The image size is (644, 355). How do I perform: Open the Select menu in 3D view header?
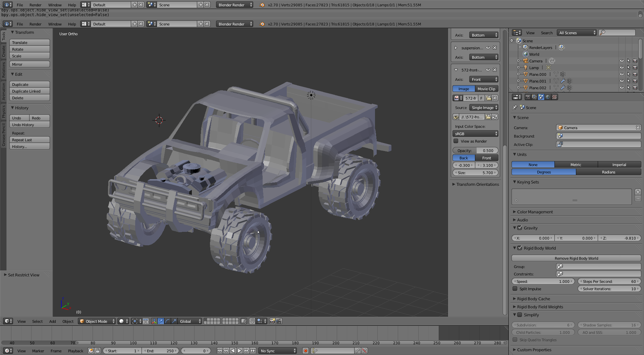(x=37, y=321)
